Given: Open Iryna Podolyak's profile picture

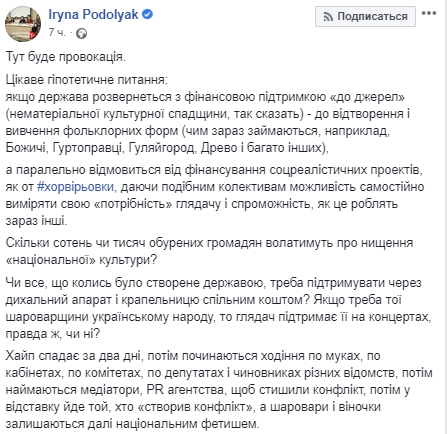Looking at the screenshot, I should (23, 24).
